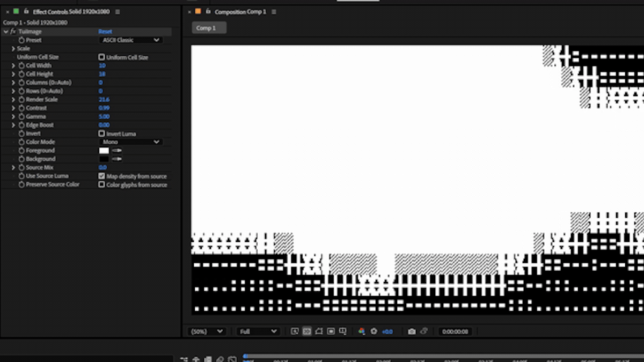The height and width of the screenshot is (362, 644).
Task: Click the Gamma value 5.00
Action: click(104, 116)
